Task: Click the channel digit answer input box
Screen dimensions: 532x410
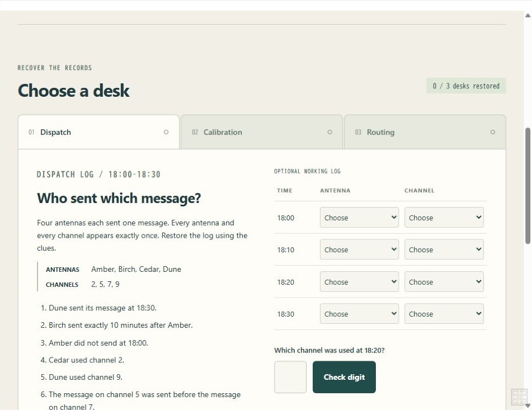Action: coord(290,377)
